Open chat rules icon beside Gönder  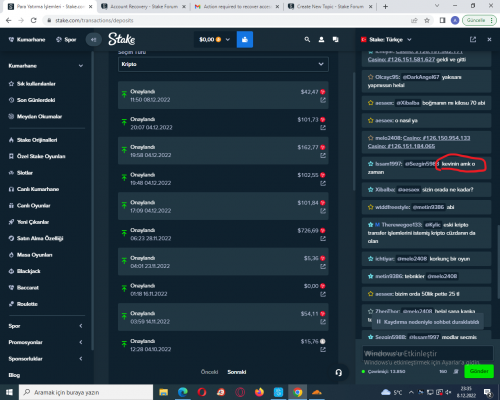click(456, 371)
